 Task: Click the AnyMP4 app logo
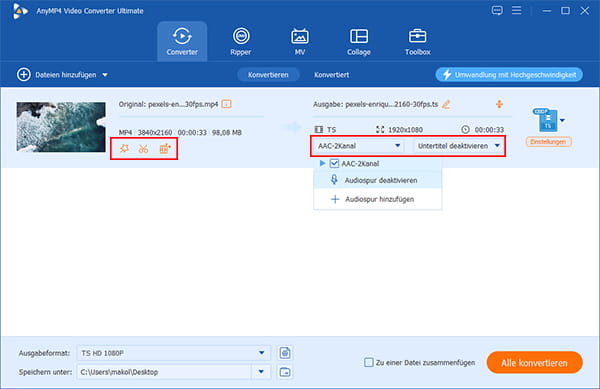[x=20, y=11]
